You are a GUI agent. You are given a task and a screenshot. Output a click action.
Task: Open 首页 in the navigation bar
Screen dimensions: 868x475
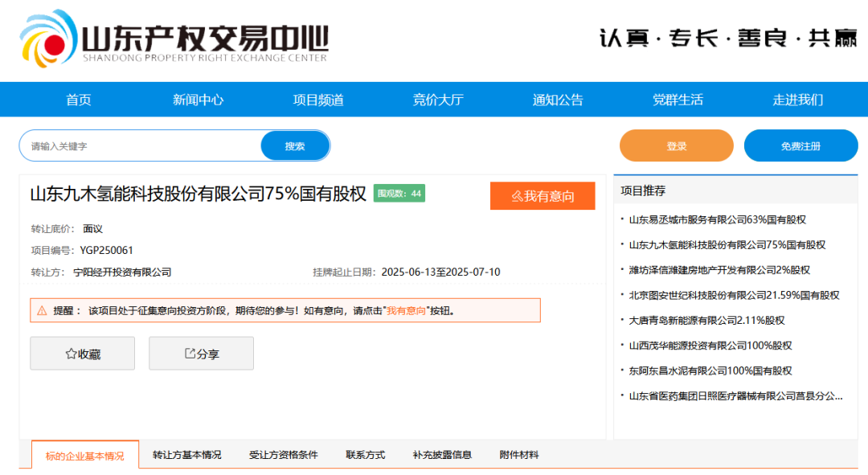pyautogui.click(x=79, y=100)
